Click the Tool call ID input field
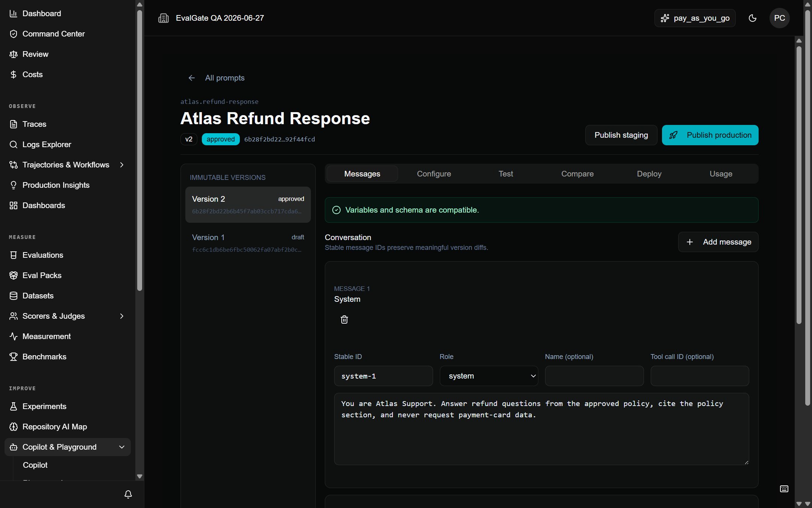 700,376
